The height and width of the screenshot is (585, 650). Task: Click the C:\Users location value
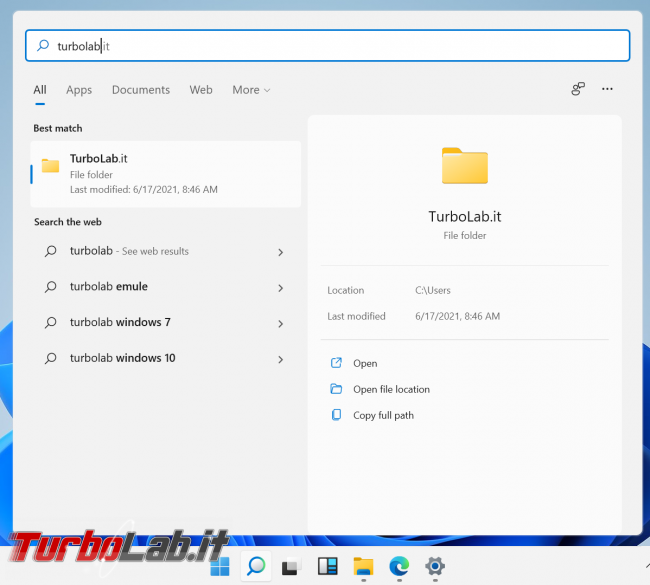433,290
